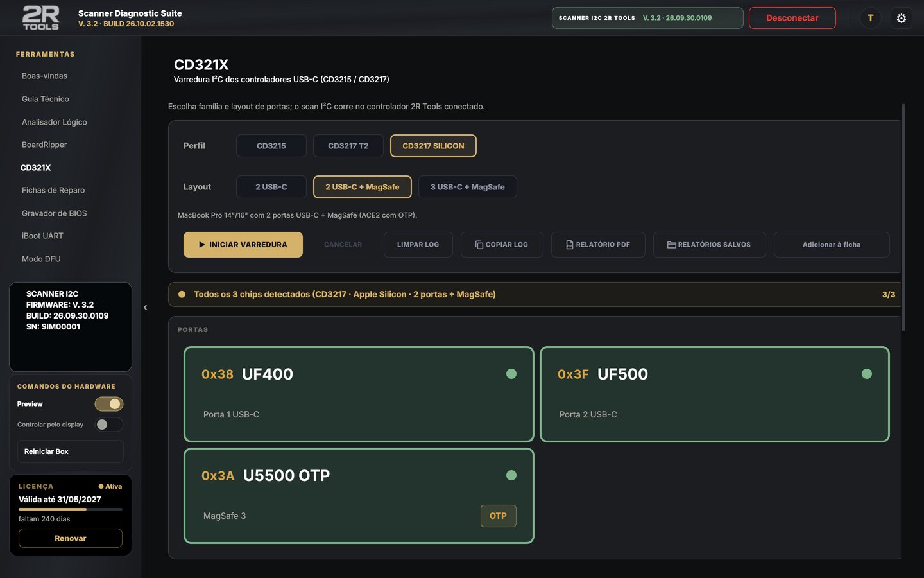Enable the Controlar pelo display toggle
Image resolution: width=924 pixels, height=578 pixels.
[109, 425]
